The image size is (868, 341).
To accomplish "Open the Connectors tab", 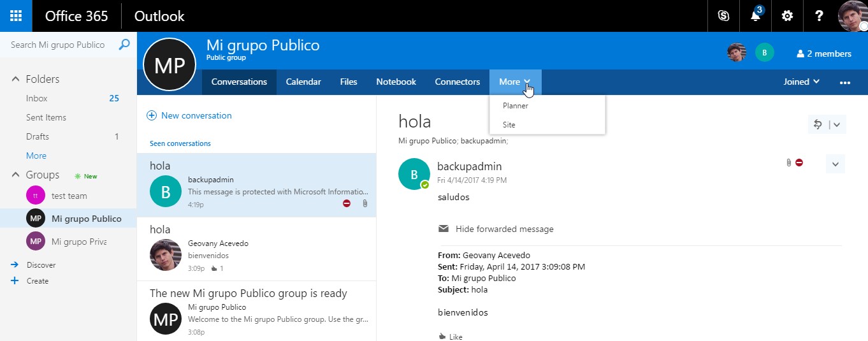I will [x=458, y=82].
